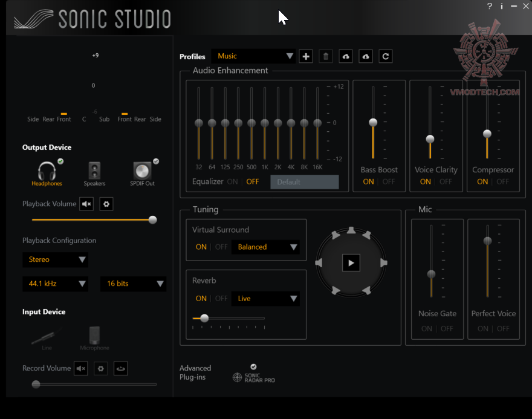Turn Bass Boost OFF
This screenshot has width=532, height=419.
pyautogui.click(x=389, y=182)
